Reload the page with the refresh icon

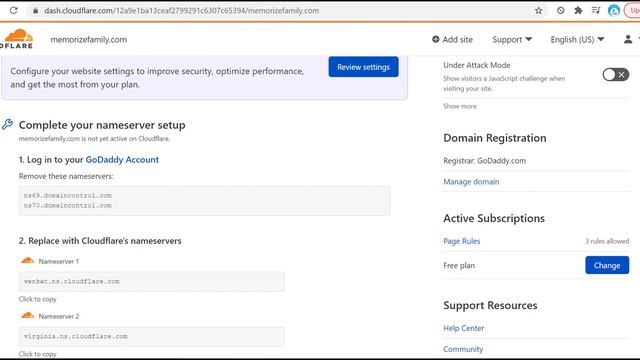pos(13,11)
